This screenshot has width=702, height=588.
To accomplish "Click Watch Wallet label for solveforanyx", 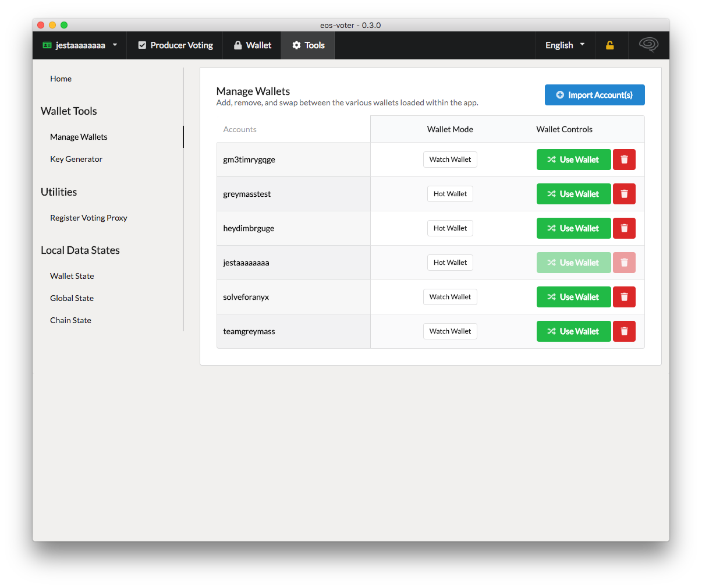I will click(x=450, y=297).
